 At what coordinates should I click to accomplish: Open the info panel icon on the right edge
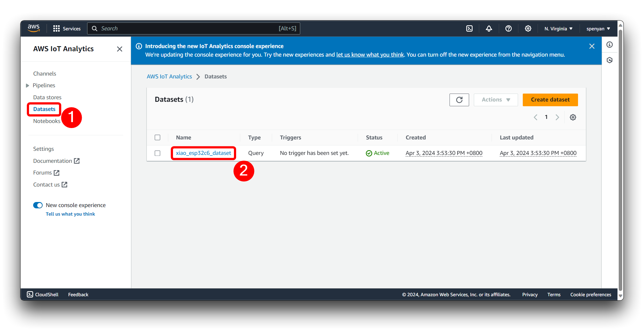610,45
